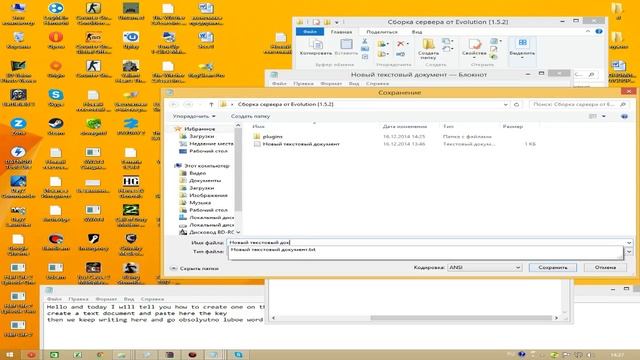Open the address bar history dropdown in the save dialog
This screenshot has width=640, height=360.
pyautogui.click(x=506, y=104)
